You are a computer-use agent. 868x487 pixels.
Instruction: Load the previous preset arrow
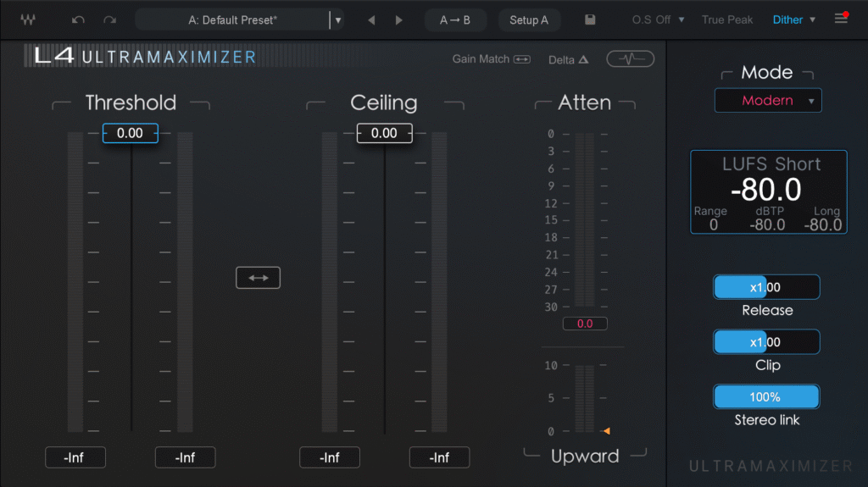click(x=371, y=19)
